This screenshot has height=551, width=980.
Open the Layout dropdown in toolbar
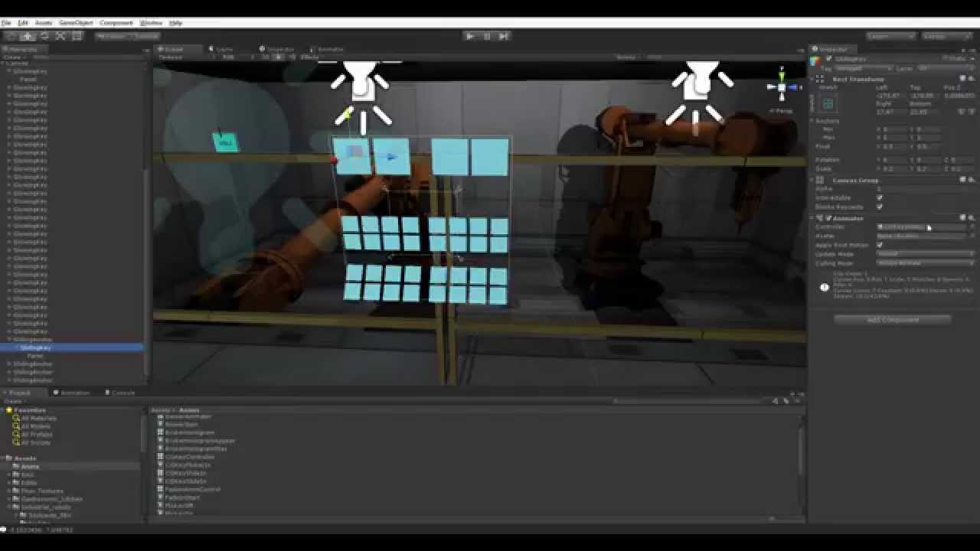click(x=946, y=36)
